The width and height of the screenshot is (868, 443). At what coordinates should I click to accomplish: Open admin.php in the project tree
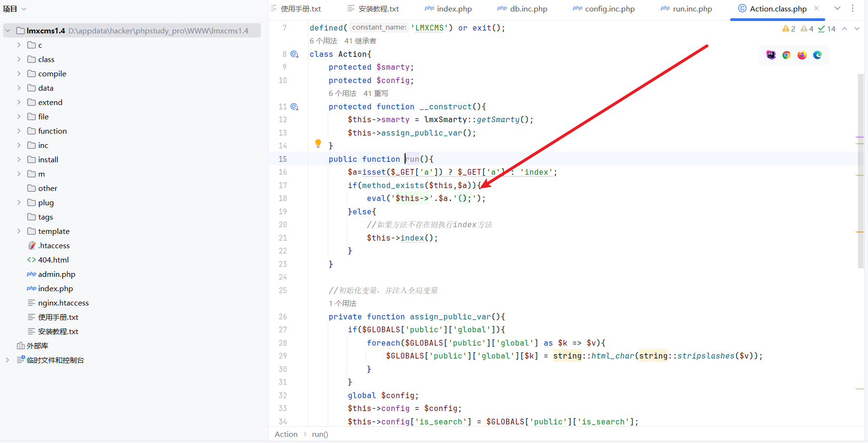point(56,274)
